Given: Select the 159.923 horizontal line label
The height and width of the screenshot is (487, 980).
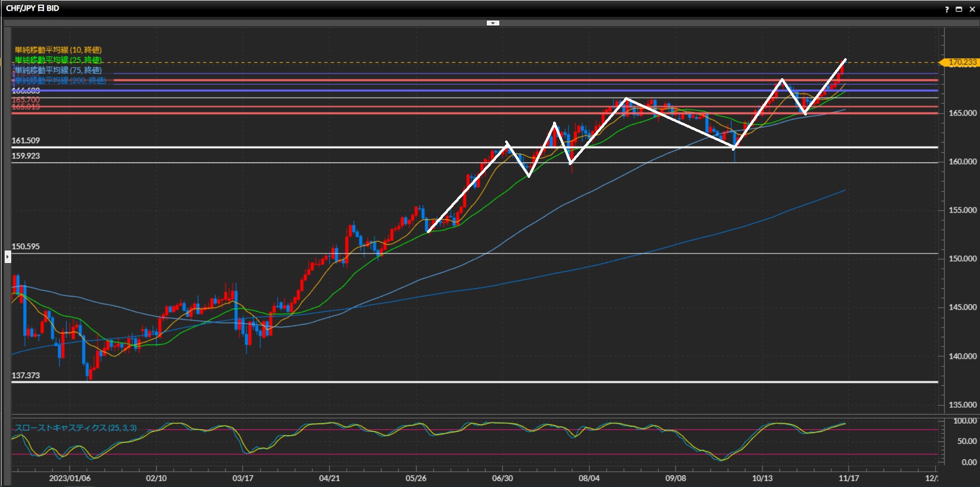Looking at the screenshot, I should [26, 156].
